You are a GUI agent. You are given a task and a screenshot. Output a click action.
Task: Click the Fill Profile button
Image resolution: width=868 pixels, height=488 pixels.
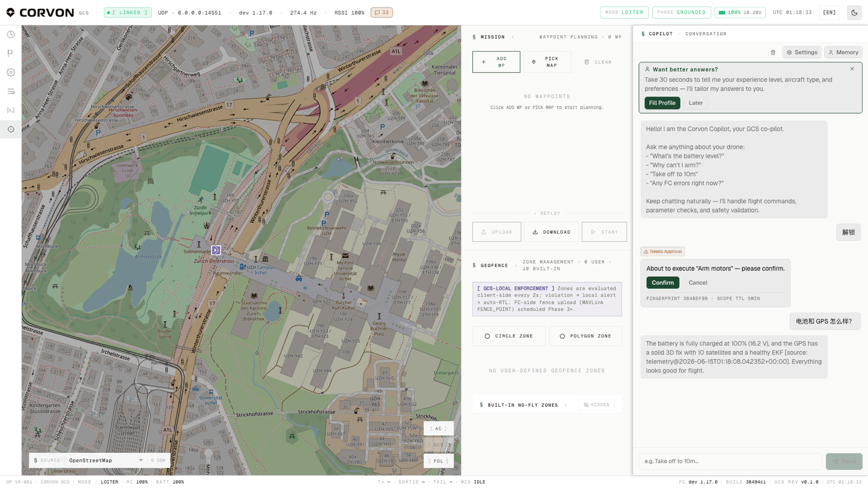[662, 103]
